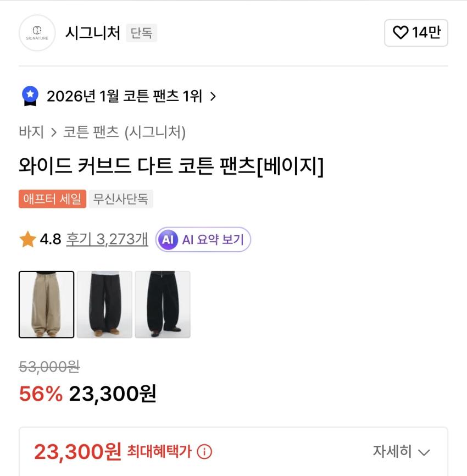Select the beige pants color thumbnail
The height and width of the screenshot is (476, 467).
tap(47, 305)
